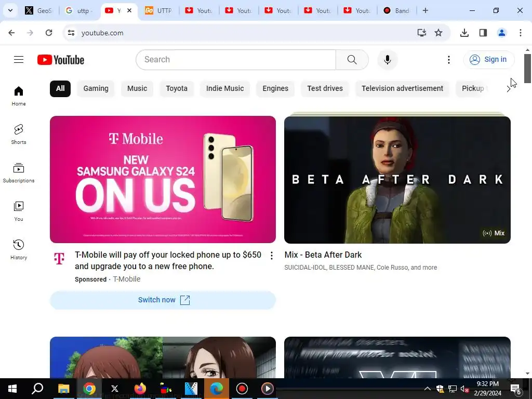
Task: Open a new browser tab
Action: [425, 10]
